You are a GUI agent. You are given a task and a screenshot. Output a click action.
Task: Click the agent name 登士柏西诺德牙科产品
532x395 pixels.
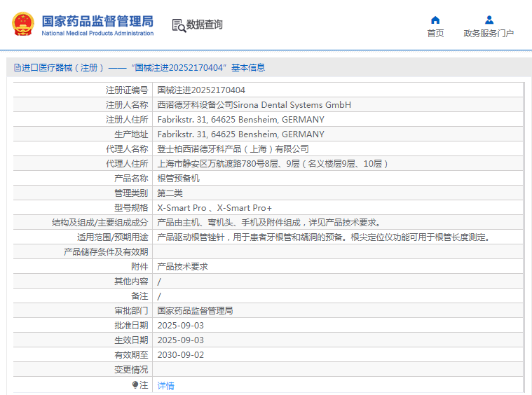(233, 149)
